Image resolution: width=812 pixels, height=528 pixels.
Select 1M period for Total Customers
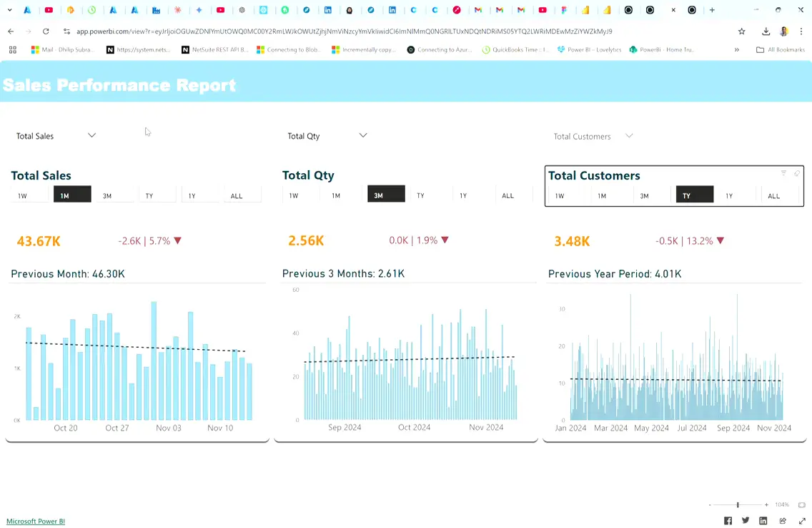coord(610,195)
